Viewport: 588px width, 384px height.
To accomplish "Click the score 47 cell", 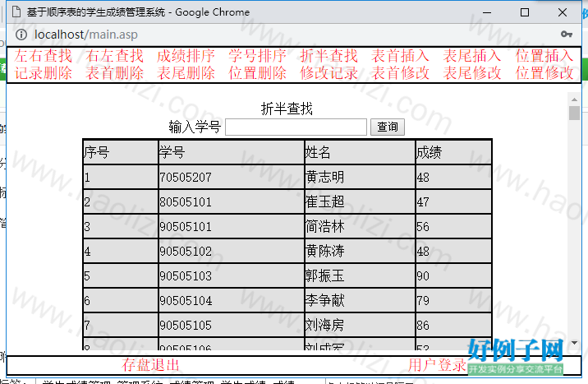I will [453, 202].
